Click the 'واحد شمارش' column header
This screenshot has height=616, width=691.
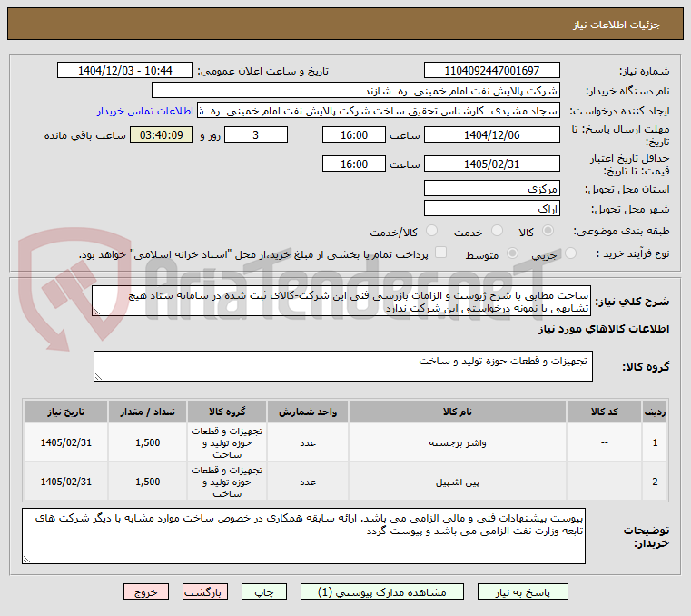point(308,412)
